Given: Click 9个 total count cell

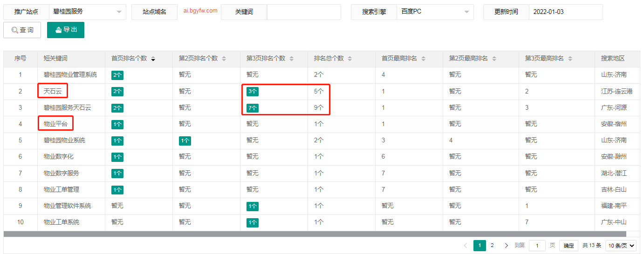Looking at the screenshot, I should [319, 107].
